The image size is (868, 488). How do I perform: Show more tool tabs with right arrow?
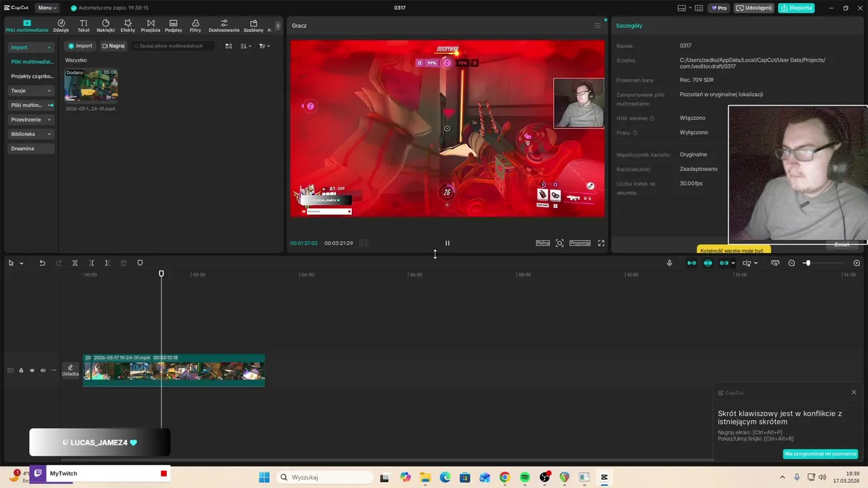[x=277, y=26]
